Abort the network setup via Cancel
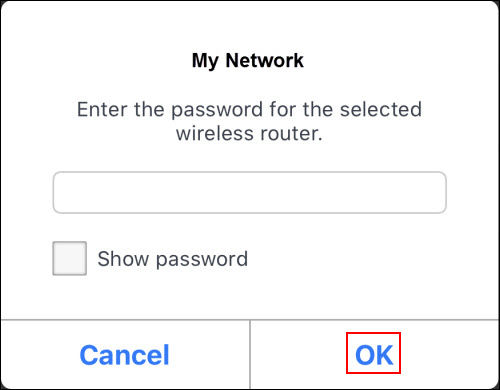500x390 pixels. [x=125, y=355]
